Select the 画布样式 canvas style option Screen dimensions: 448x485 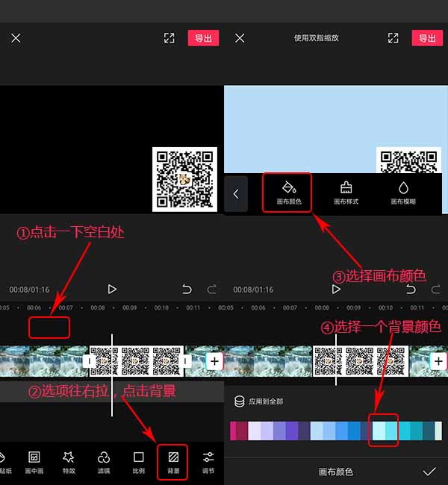click(346, 193)
